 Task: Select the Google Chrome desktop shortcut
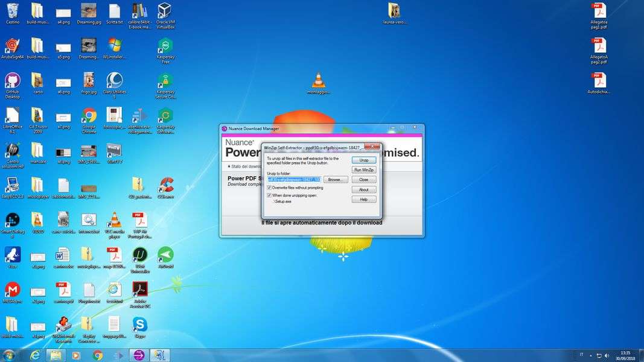pyautogui.click(x=89, y=120)
